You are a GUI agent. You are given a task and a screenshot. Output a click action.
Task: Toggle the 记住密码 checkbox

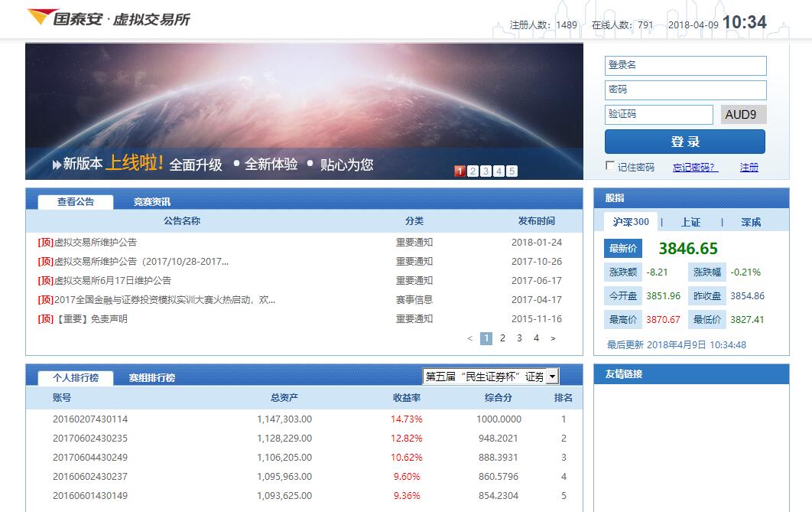click(610, 166)
